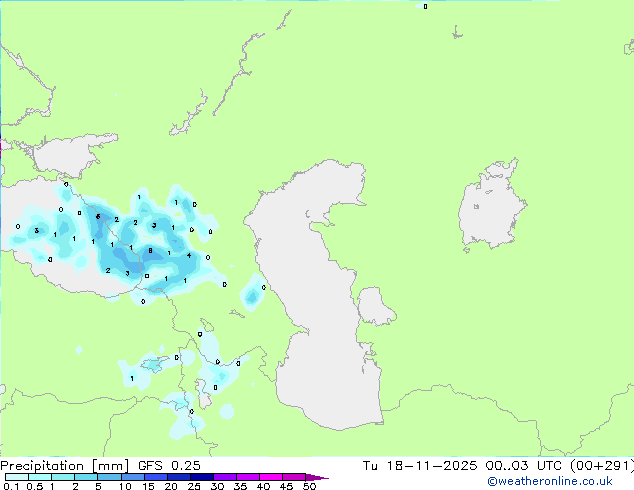Select the "00..03 UTC" time range text
This screenshot has height=490, width=634.
pyautogui.click(x=524, y=466)
